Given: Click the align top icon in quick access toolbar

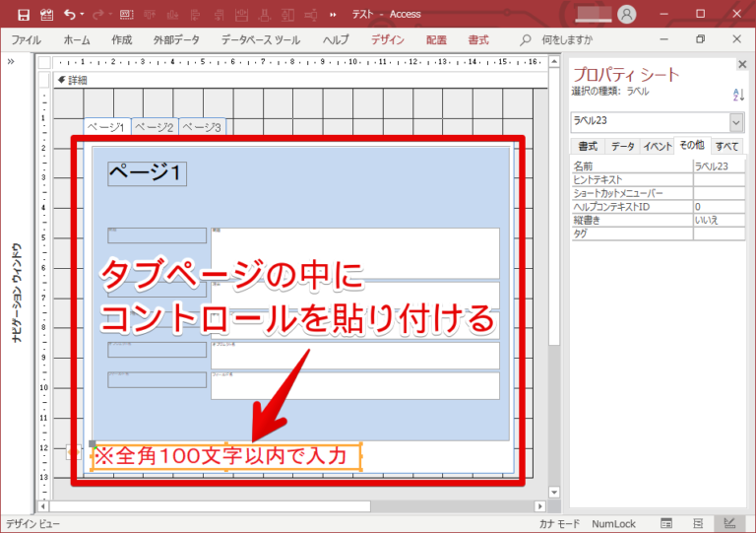Looking at the screenshot, I should pyautogui.click(x=150, y=15).
